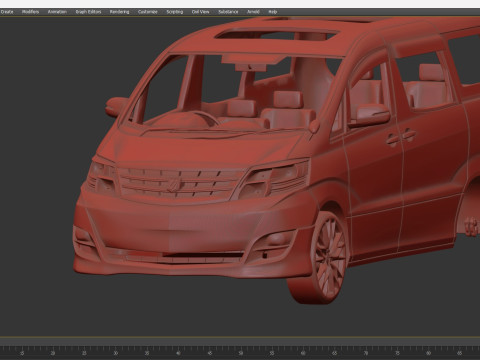Jump to frame 50 on the timeline
Viewport: 480px width, 360px height.
(x=241, y=353)
